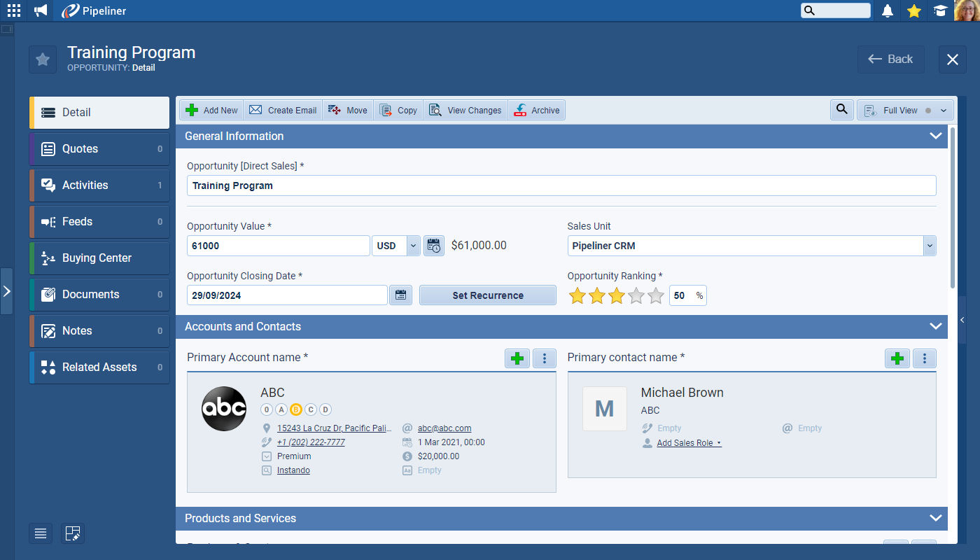Add a new primary account with plus
The image size is (980, 560).
point(517,358)
